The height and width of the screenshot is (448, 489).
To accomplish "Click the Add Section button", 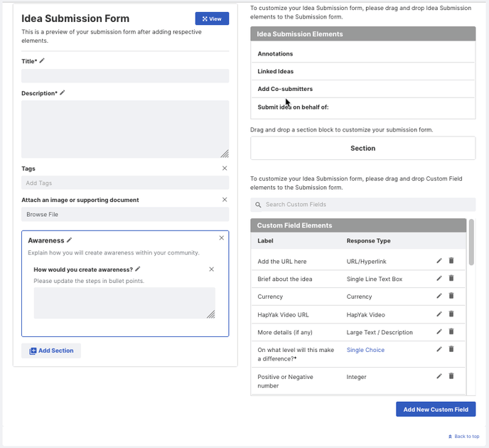I will [51, 351].
